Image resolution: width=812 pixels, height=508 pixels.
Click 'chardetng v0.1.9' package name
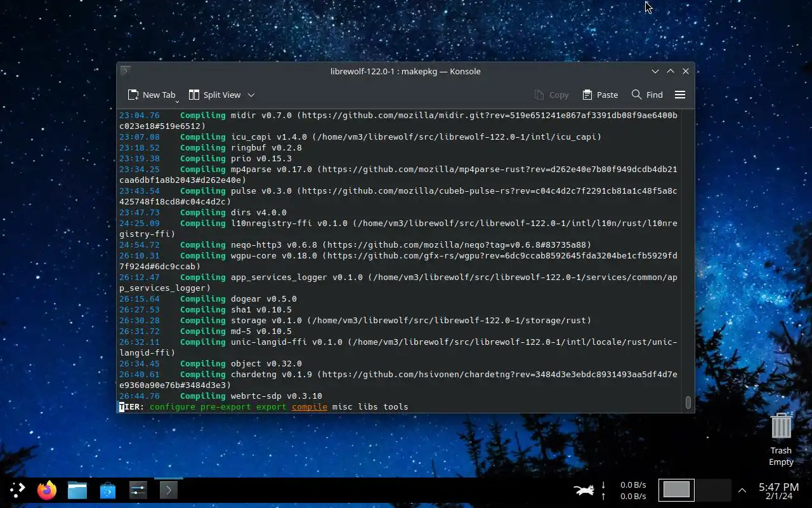coord(272,374)
